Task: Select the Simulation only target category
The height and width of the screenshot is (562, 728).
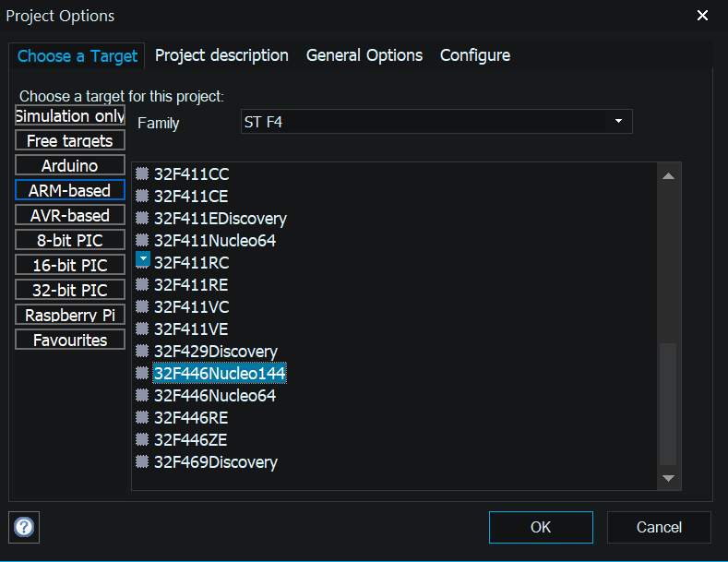Action: [70, 115]
